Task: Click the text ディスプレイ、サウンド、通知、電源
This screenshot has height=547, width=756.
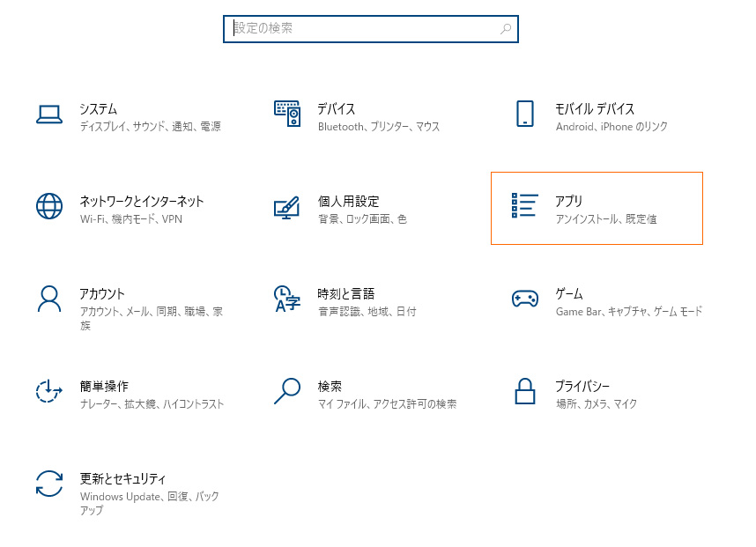Action: (151, 126)
